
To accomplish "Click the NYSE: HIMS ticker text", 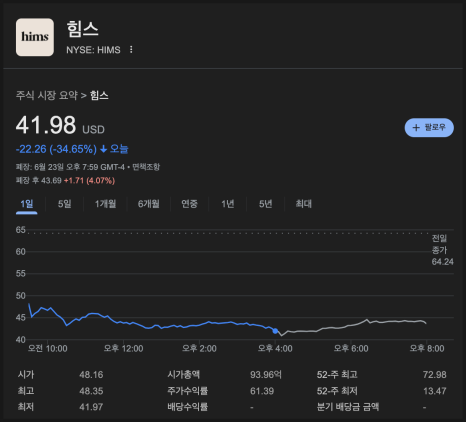I will [93, 50].
